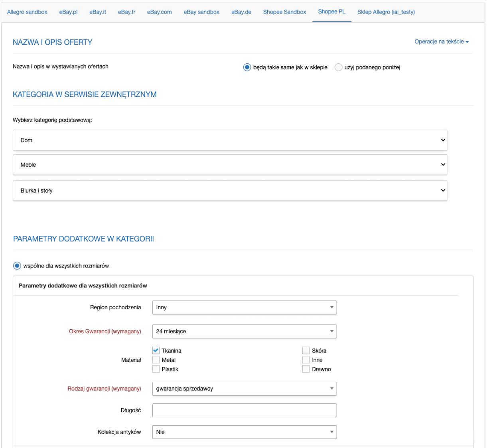Open the Okres Gwarancji dropdown
The width and height of the screenshot is (487, 448).
coord(244,331)
